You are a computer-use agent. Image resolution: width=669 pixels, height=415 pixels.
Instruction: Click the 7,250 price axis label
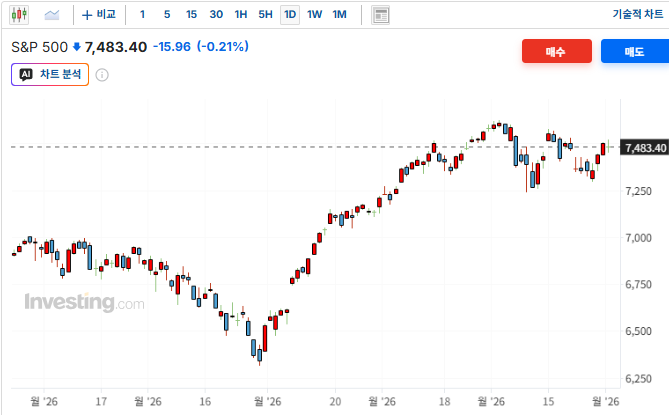(x=638, y=191)
